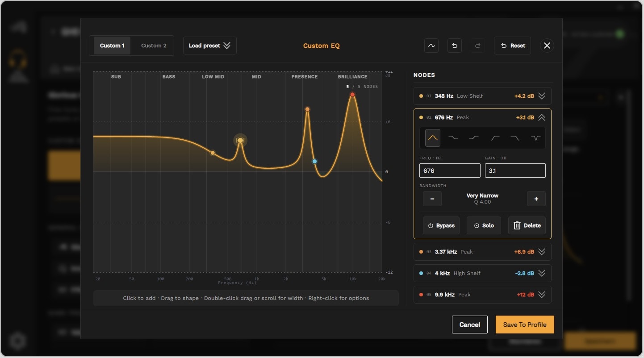Image resolution: width=644 pixels, height=358 pixels.
Task: Select the peak filter shape icon
Action: [x=432, y=138]
